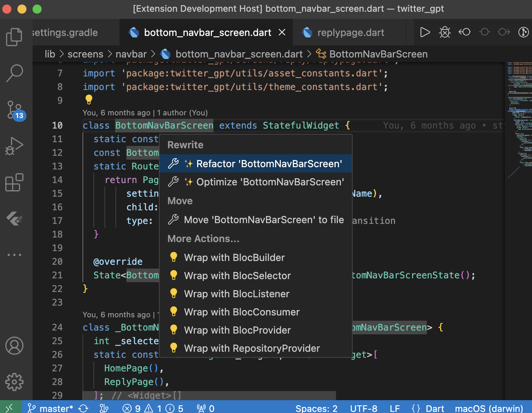Open the Accounts menu

click(14, 346)
